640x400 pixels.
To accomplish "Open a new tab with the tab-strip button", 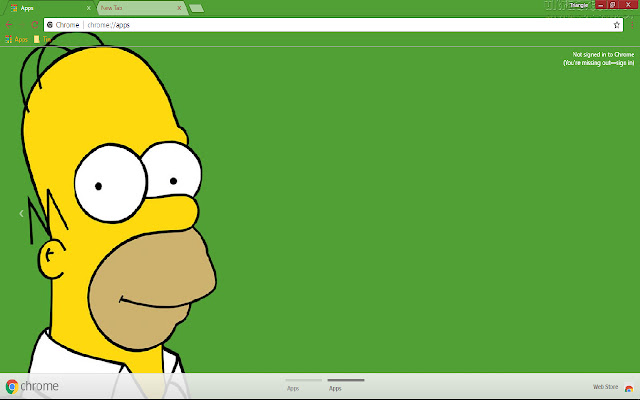I will click(x=197, y=8).
